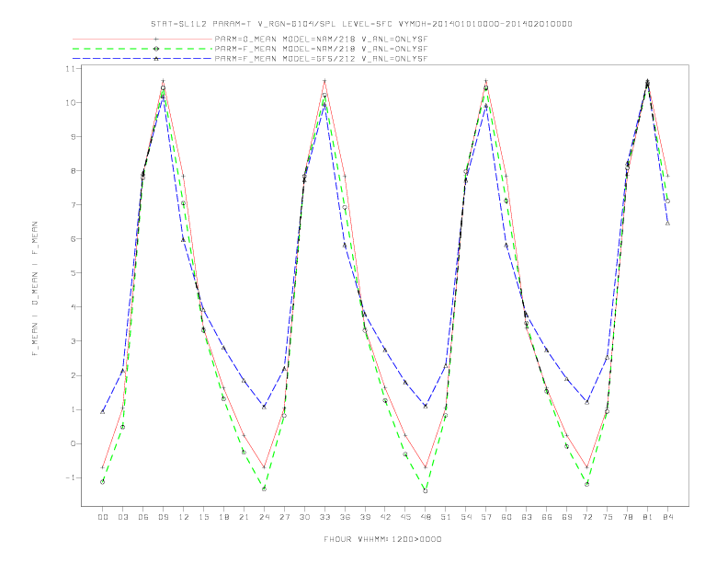
Task: Click y-axis tick label 10
Action: pyautogui.click(x=71, y=103)
